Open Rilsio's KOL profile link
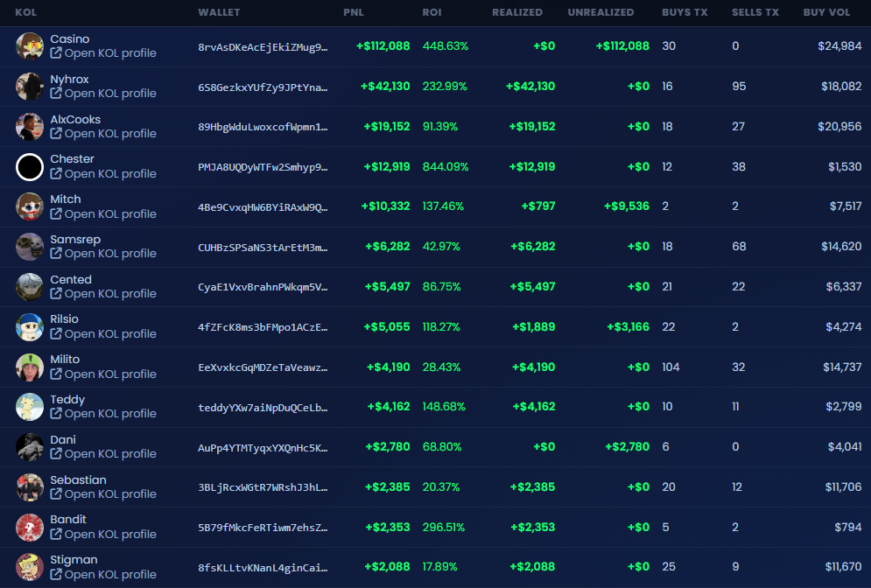The width and height of the screenshot is (871, 588). click(103, 333)
